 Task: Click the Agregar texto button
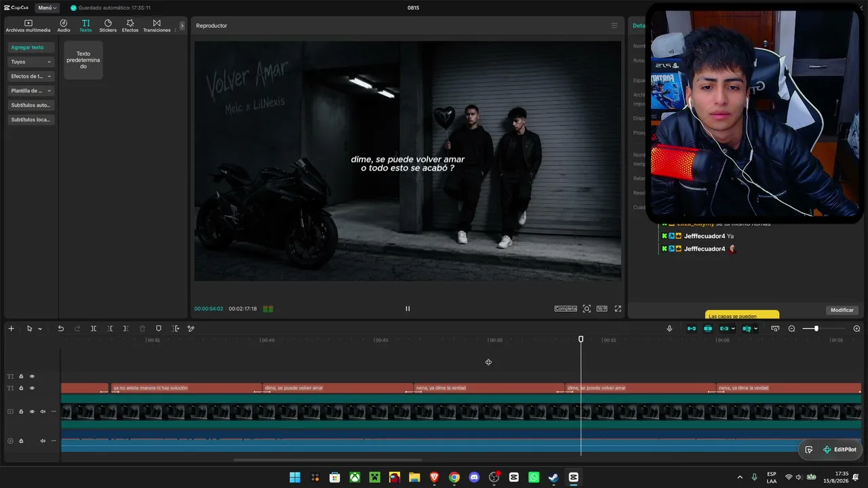[31, 47]
